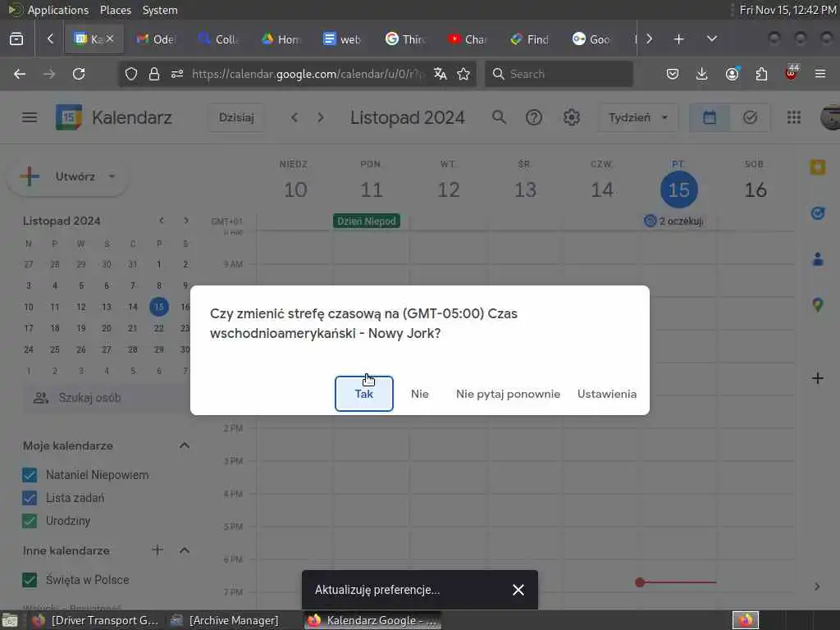Click the translate page icon
Image resolution: width=840 pixels, height=630 pixels.
tap(441, 74)
